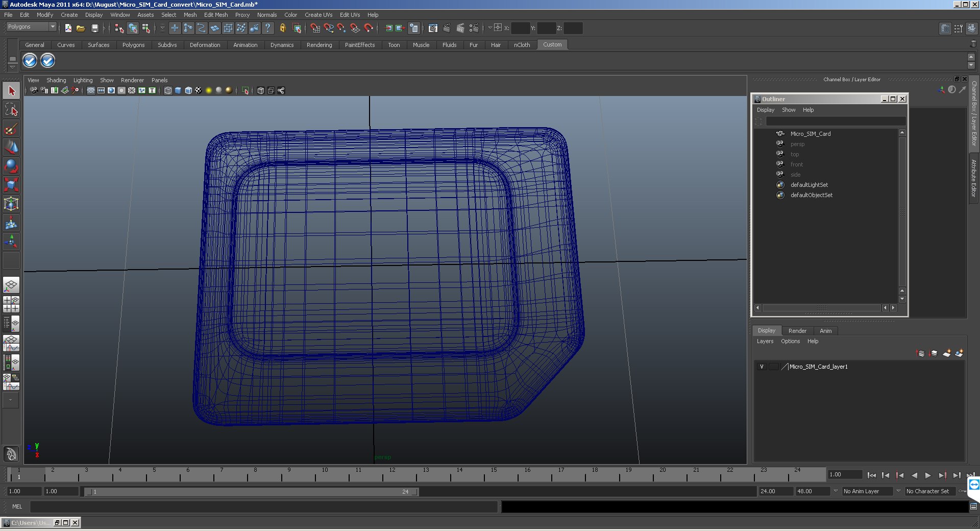Choose the Rotate tool in the toolbox
980x531 pixels.
click(x=11, y=166)
